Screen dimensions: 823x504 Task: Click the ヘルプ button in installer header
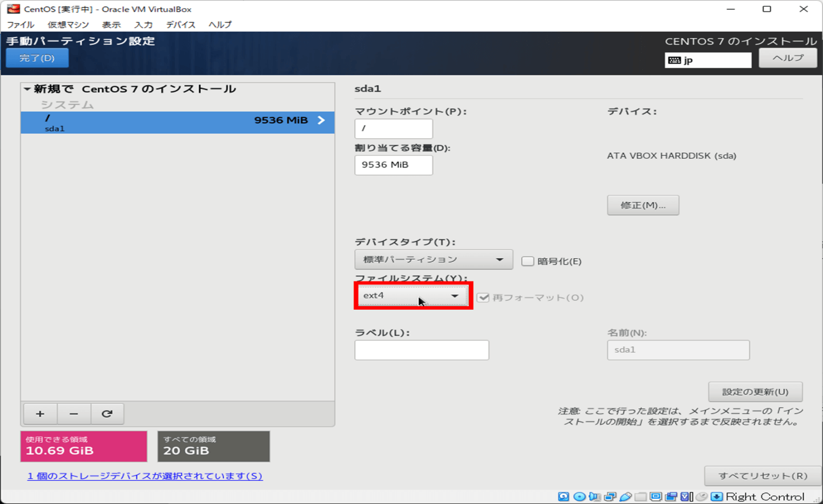click(x=788, y=58)
